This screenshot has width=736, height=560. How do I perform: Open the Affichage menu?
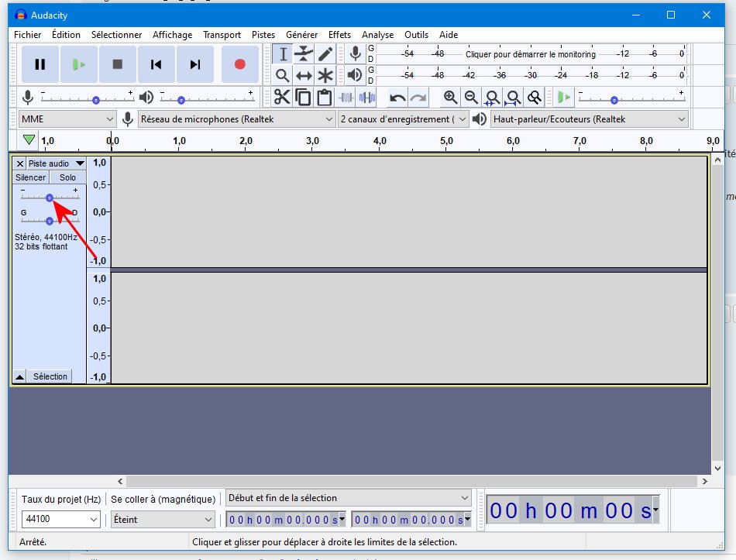tap(172, 35)
